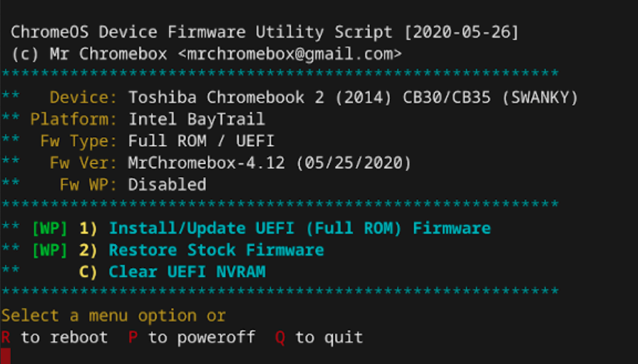Click the Fw Ver value MrChromebox-4.12
Screen dimensions: 638x364
click(206, 163)
